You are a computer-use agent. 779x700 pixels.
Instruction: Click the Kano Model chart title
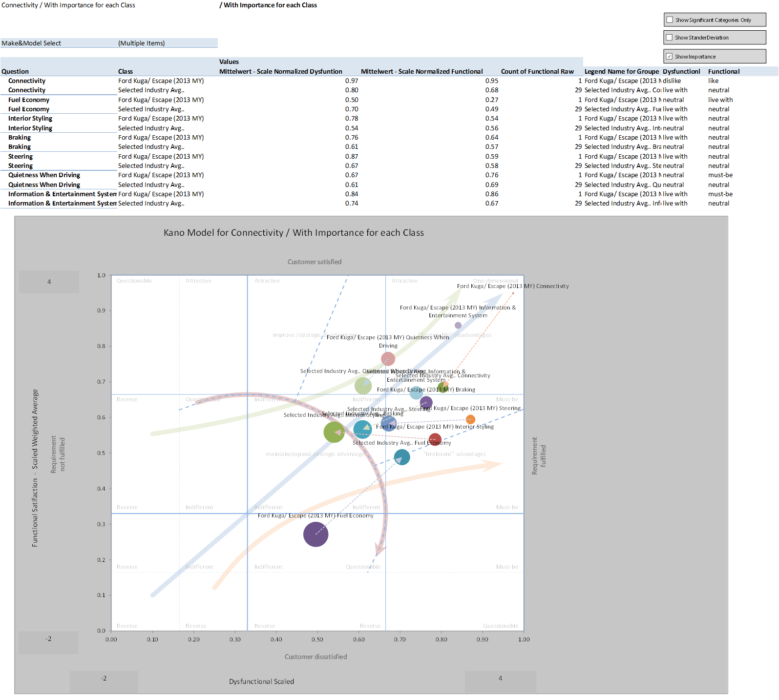[x=294, y=233]
